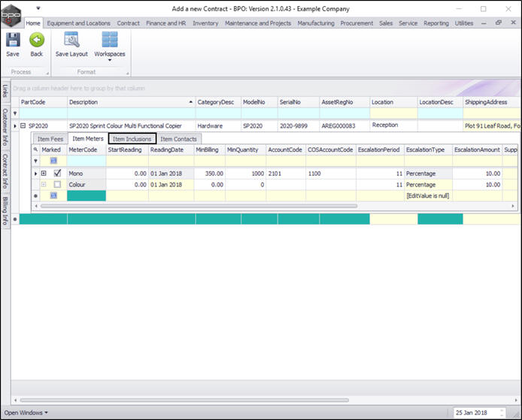Screen dimensions: 522x420
Task: Select the Colour meter code cell
Action: coord(86,185)
